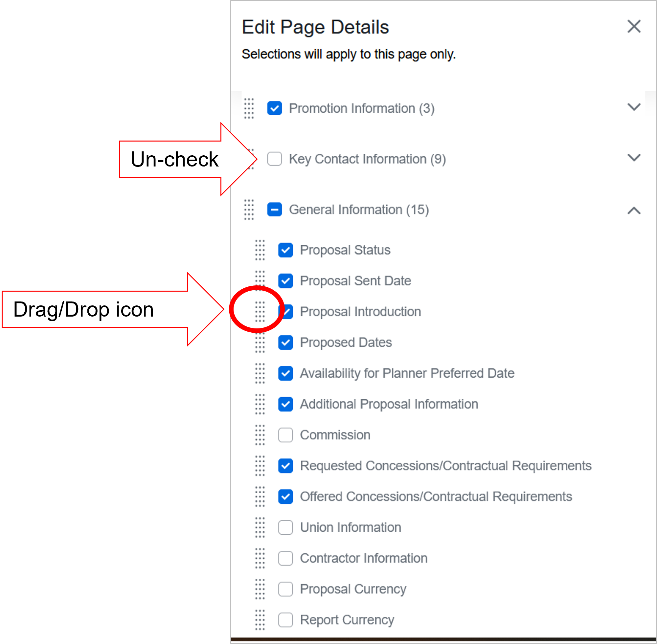Uncheck the Proposal Status checkbox
657x644 pixels.
(x=285, y=250)
